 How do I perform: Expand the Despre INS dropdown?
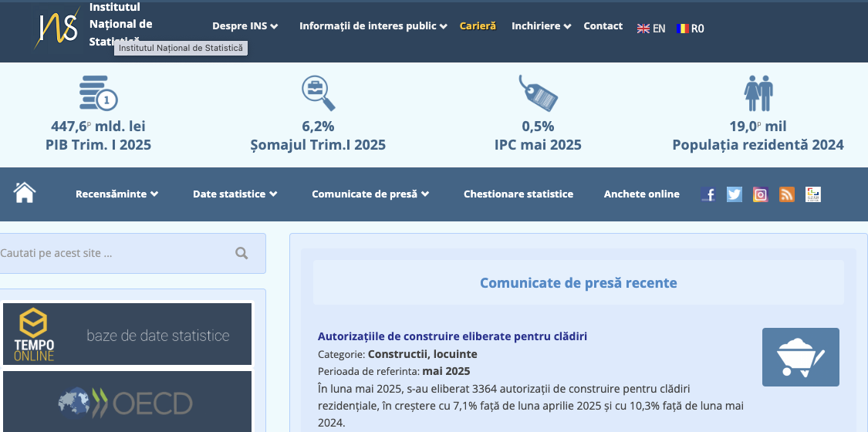pos(245,26)
